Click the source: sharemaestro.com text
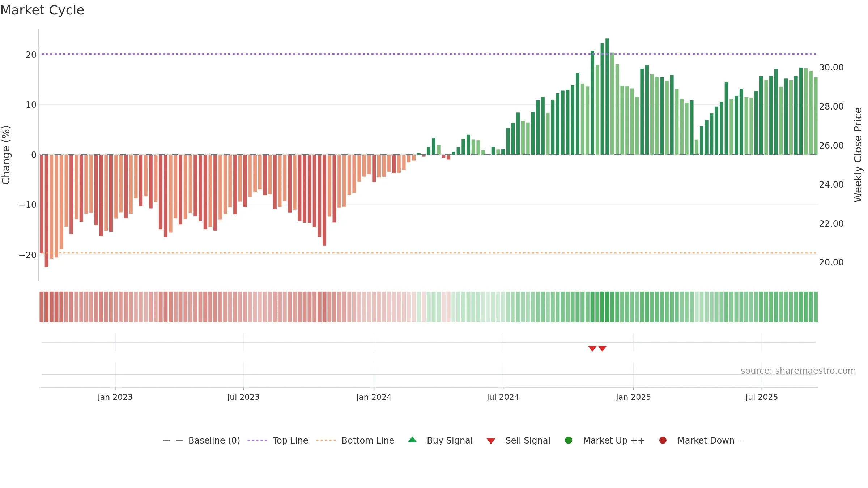The height and width of the screenshot is (488, 868). [798, 371]
